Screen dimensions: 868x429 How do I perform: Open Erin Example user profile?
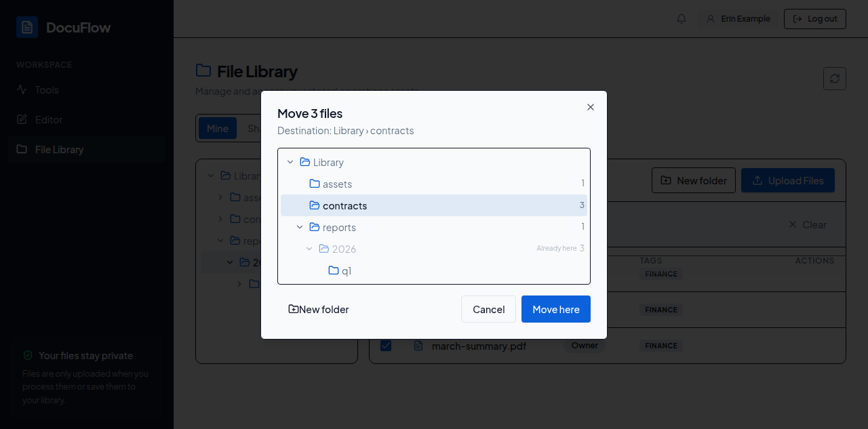coord(738,19)
